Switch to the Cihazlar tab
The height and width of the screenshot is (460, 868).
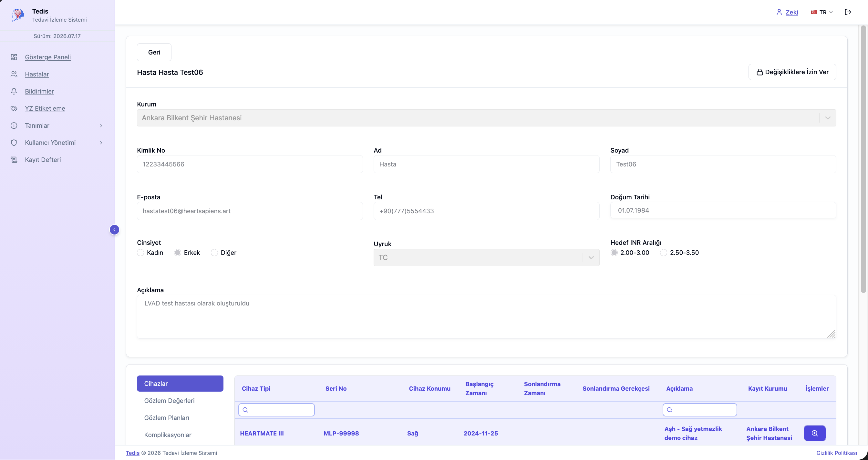[180, 384]
